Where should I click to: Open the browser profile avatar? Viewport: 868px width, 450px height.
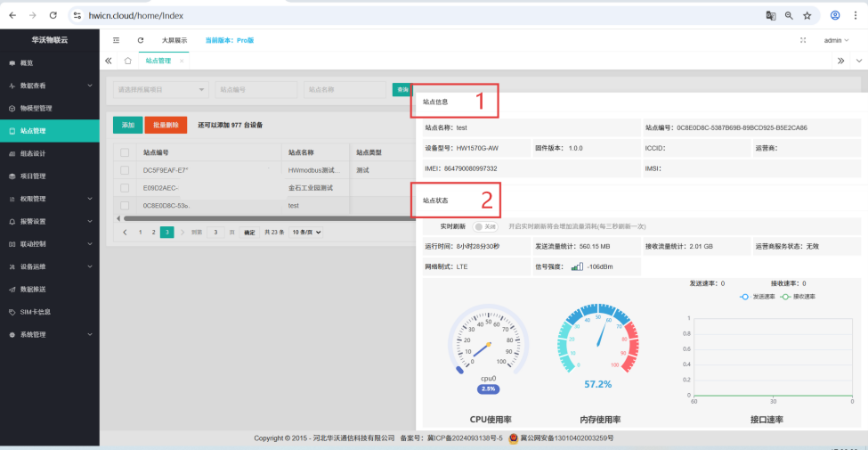click(x=835, y=15)
